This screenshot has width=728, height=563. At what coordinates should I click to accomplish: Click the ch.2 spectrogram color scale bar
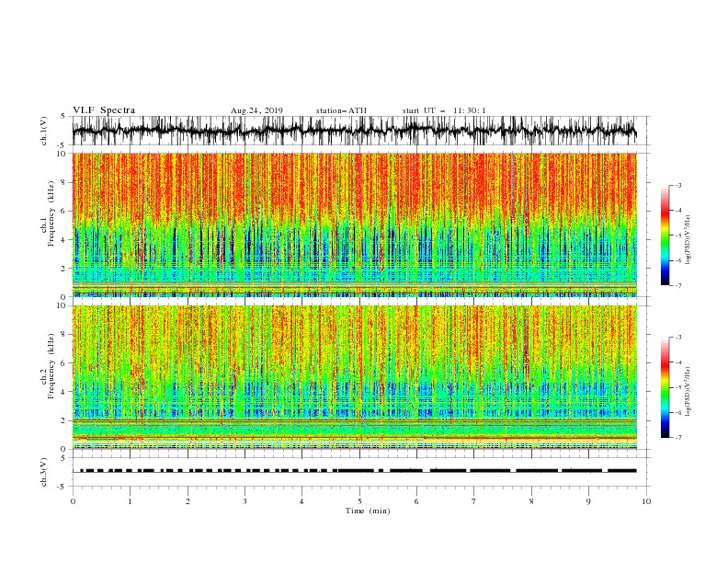point(665,387)
